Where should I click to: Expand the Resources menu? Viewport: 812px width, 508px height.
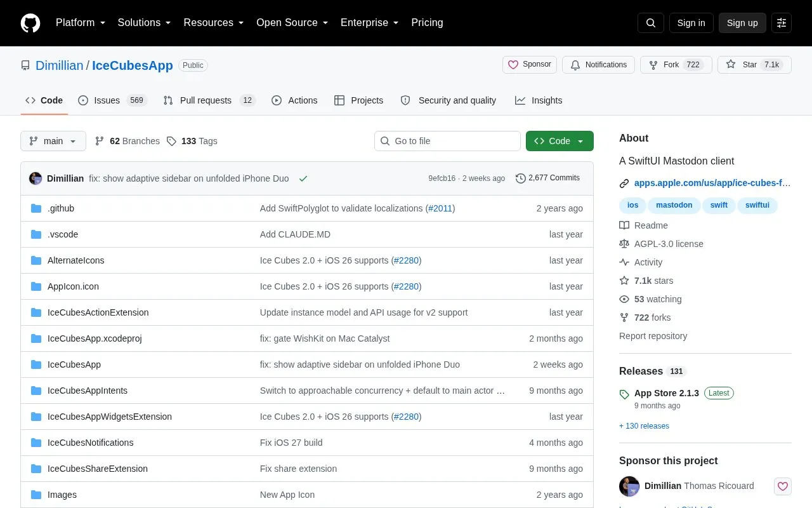click(x=214, y=23)
